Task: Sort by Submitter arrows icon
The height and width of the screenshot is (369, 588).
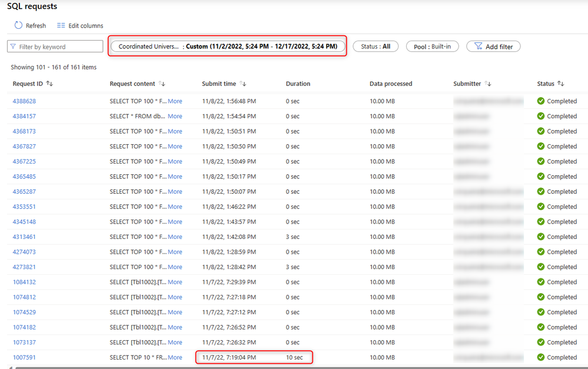Action: coord(487,84)
